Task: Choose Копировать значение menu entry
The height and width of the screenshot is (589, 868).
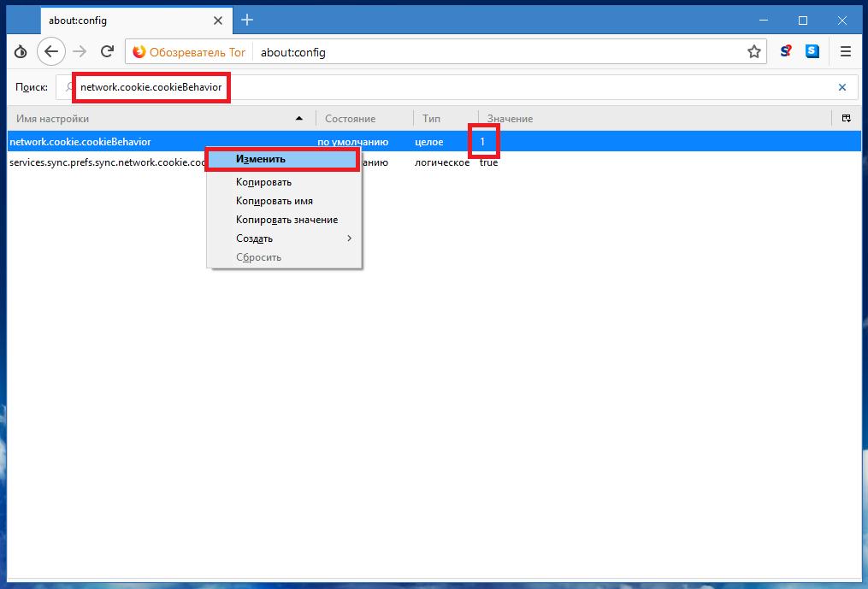Action: click(283, 220)
